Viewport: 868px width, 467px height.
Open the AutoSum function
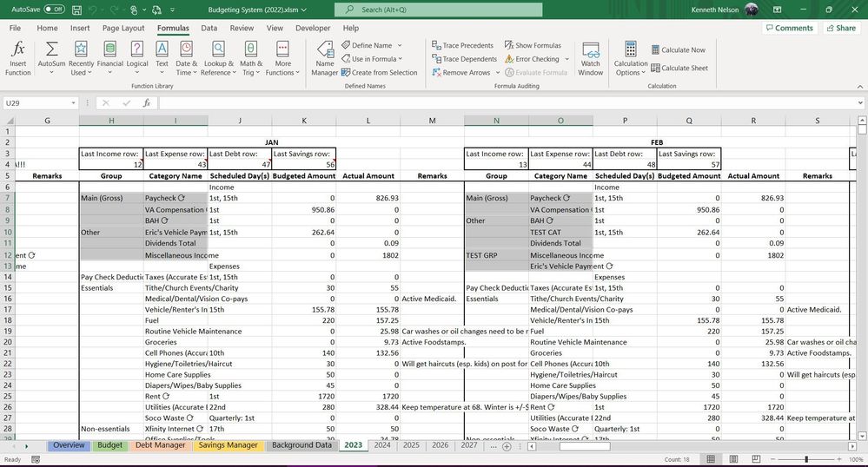point(51,57)
